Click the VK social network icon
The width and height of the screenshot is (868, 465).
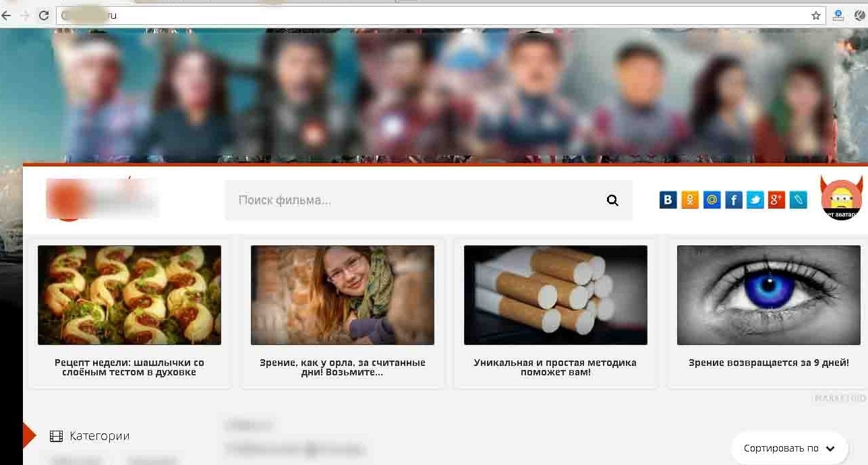click(x=668, y=200)
